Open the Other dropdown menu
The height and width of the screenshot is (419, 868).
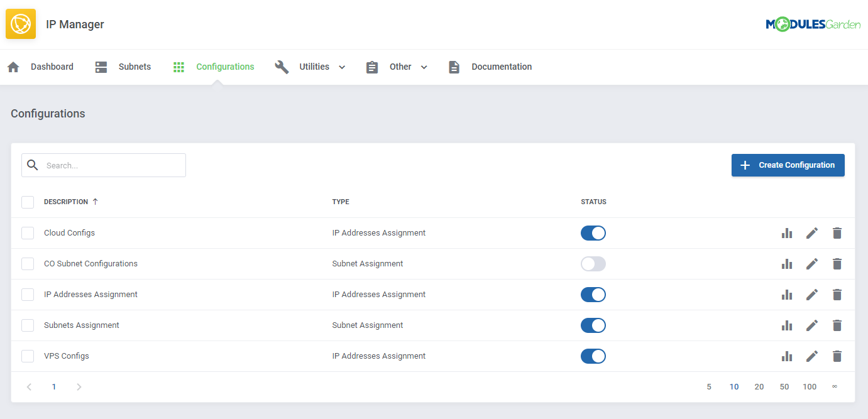(x=423, y=67)
